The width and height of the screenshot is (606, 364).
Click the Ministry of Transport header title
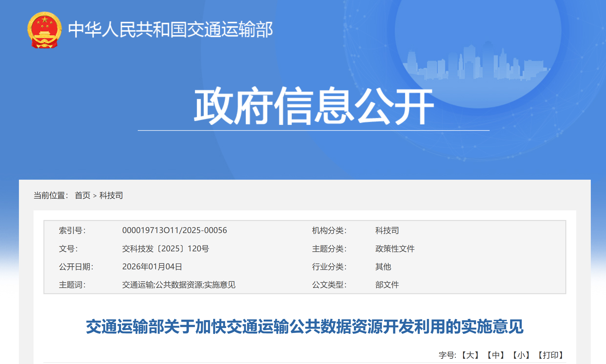tap(170, 30)
